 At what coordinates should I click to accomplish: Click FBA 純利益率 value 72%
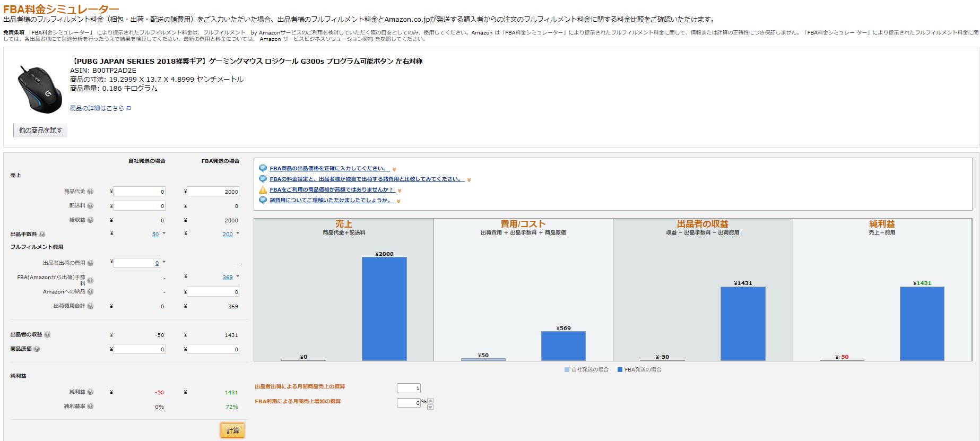232,407
